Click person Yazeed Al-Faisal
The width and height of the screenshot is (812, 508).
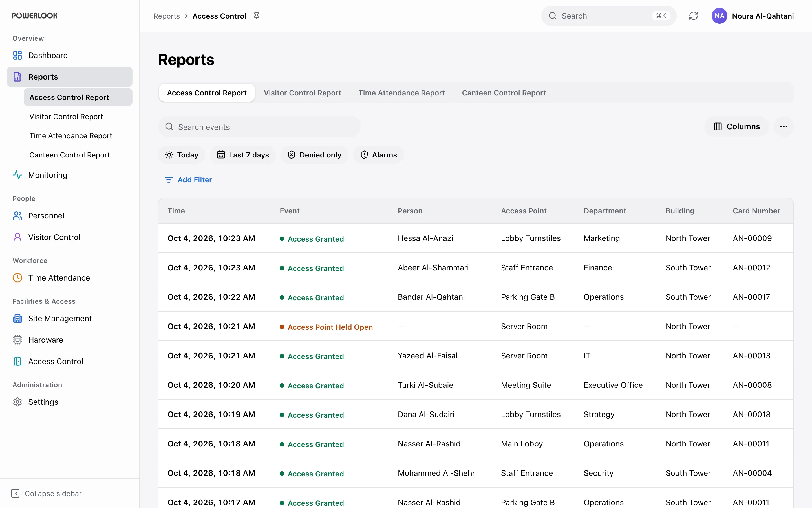427,356
